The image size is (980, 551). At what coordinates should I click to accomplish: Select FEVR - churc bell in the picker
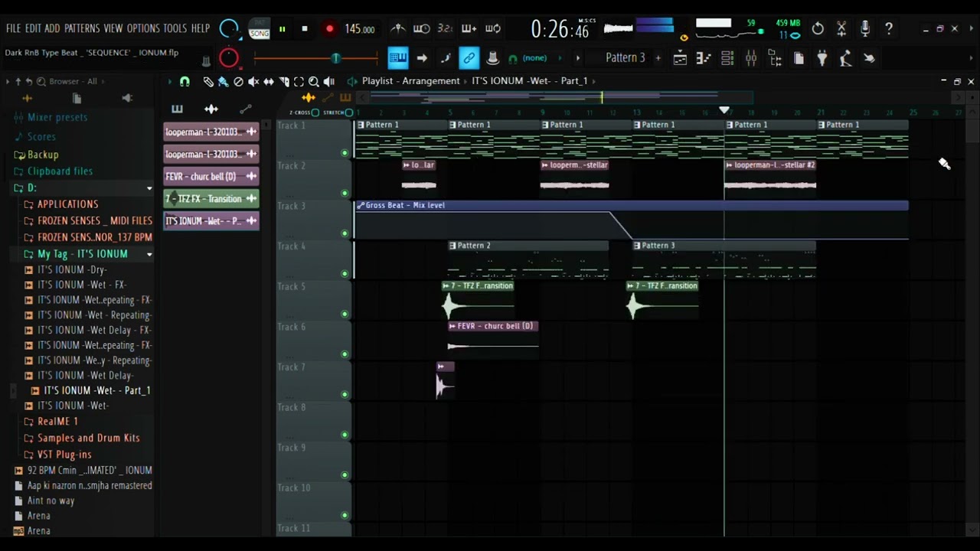pos(211,177)
